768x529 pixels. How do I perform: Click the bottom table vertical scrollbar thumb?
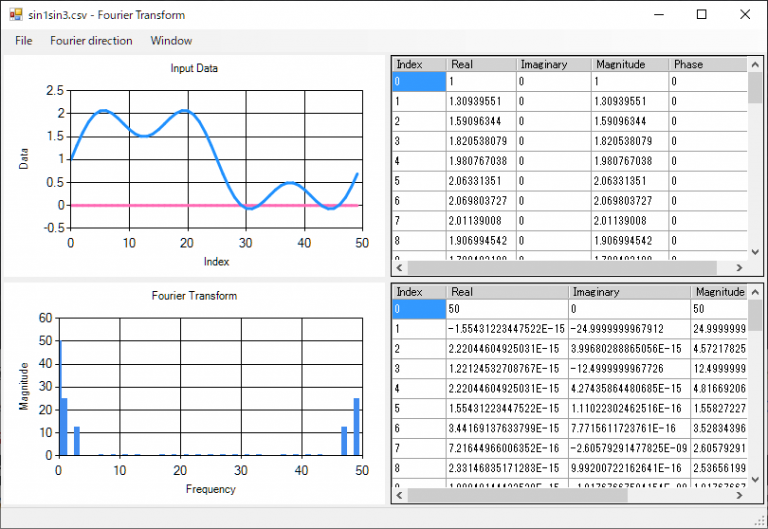point(756,318)
